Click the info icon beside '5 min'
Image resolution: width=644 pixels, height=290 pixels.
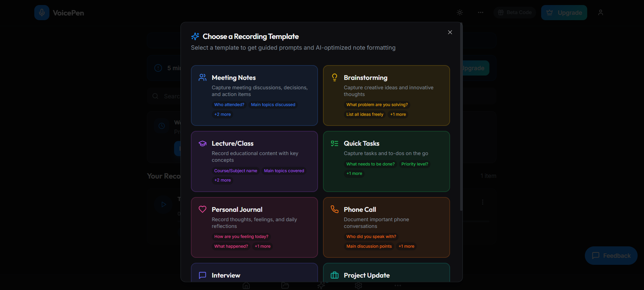coord(158,68)
